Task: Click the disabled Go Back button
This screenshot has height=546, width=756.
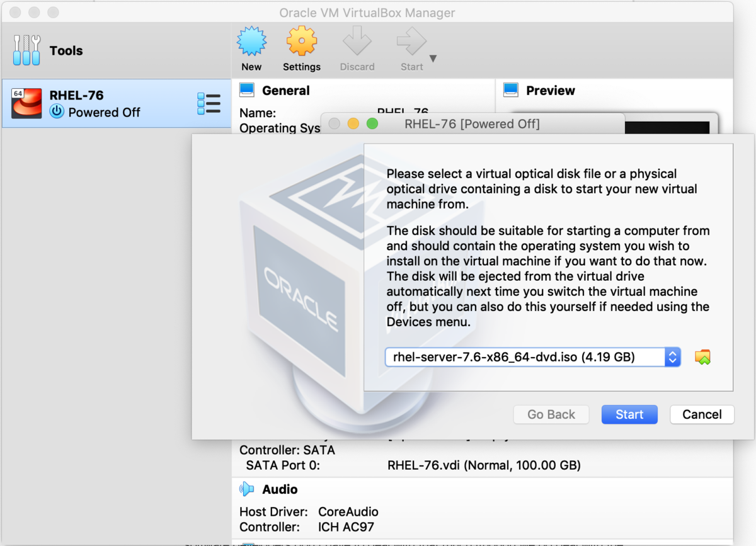Action: 551,414
